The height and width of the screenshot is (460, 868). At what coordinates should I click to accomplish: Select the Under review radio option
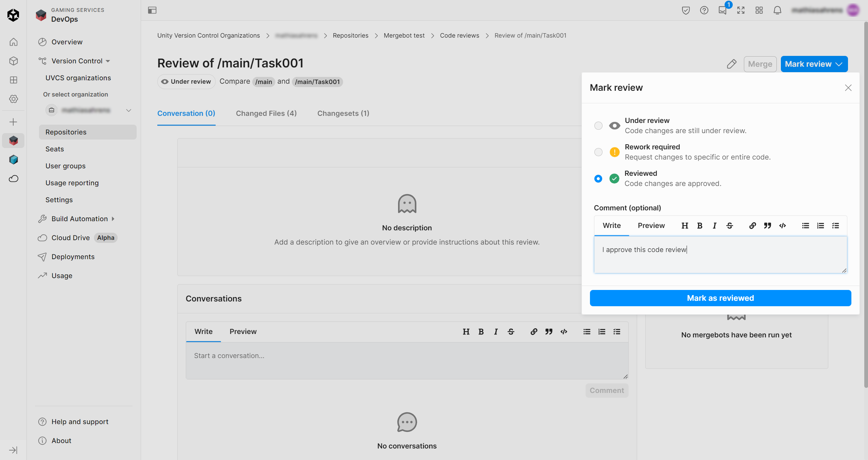(598, 126)
